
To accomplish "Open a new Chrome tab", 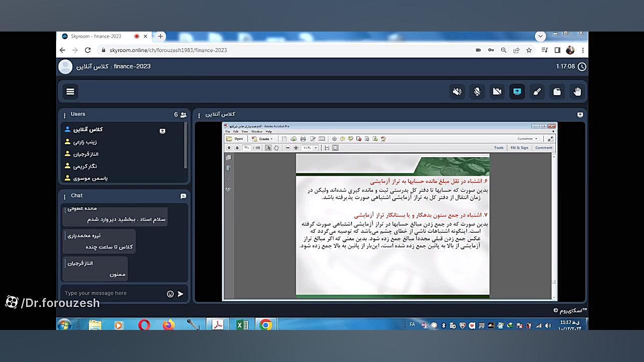I will pos(160,36).
